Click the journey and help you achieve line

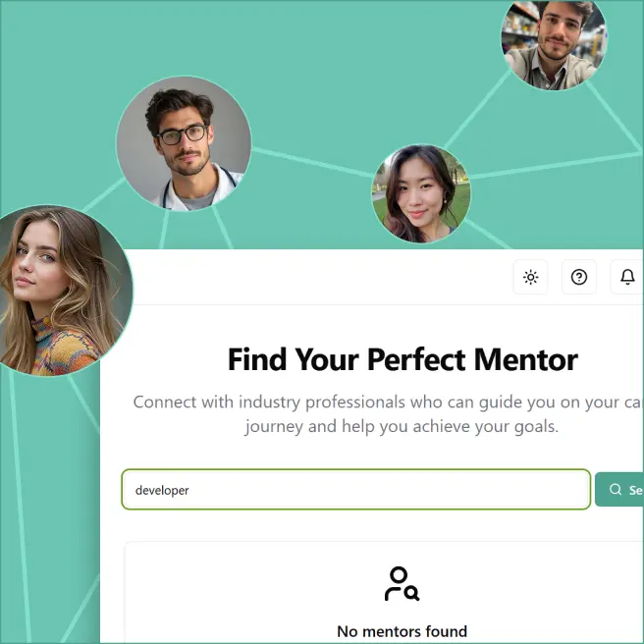(402, 426)
